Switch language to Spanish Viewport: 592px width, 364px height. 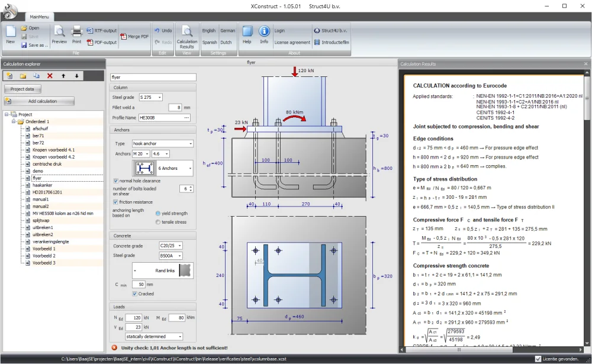point(209,42)
